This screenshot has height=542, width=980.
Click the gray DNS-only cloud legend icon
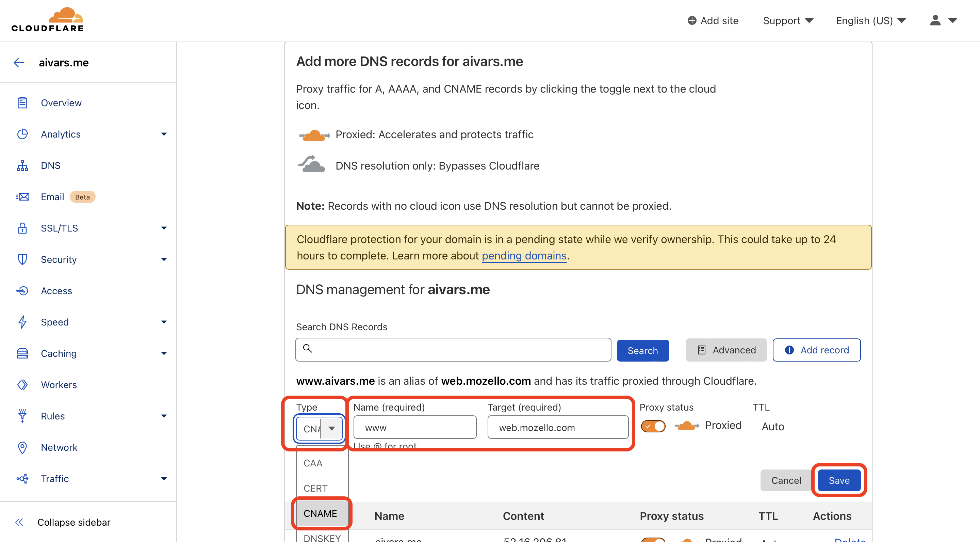311,165
